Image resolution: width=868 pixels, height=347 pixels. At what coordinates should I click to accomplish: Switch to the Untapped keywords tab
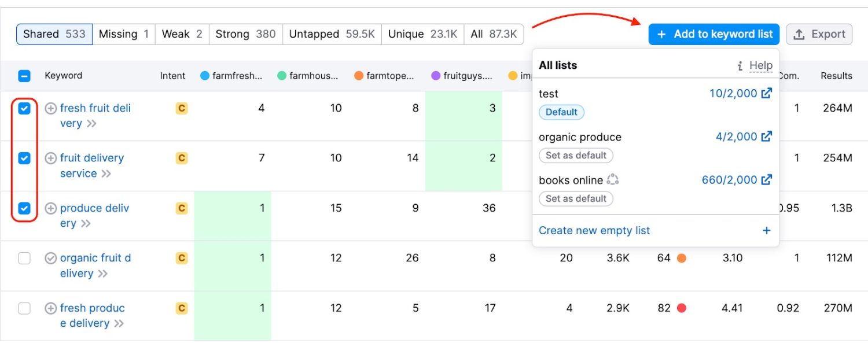coord(332,34)
